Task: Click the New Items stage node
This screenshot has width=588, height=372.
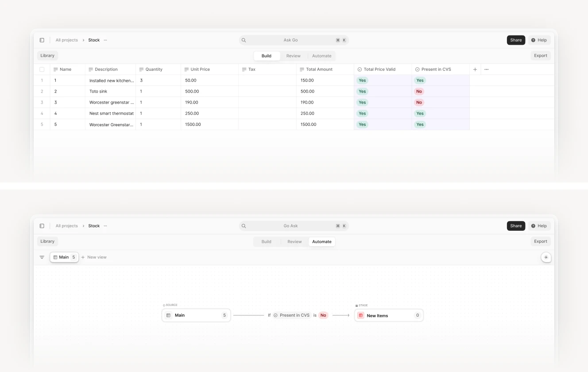Action: pos(389,315)
